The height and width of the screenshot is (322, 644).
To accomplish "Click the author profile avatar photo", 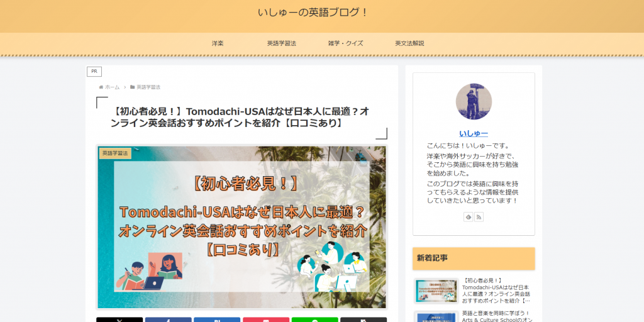I will [x=474, y=102].
